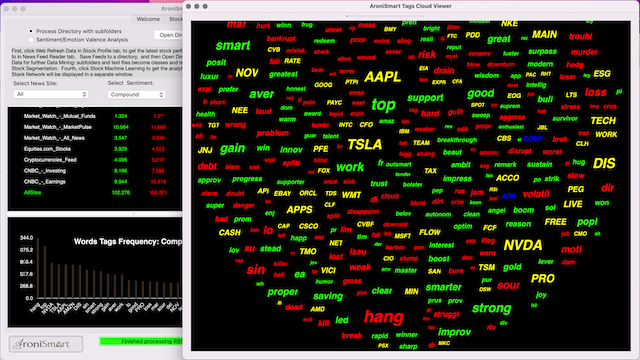Click the blue COMP tag
Viewport: 640px width, 360px height.
pos(533,139)
